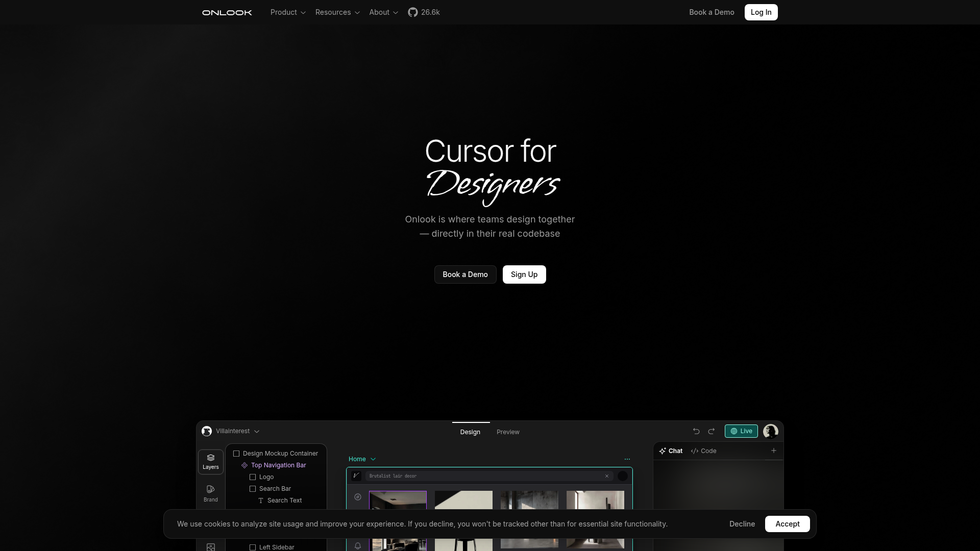Select the Logo layer
Screen dimensions: 980x551
pyautogui.click(x=261, y=477)
